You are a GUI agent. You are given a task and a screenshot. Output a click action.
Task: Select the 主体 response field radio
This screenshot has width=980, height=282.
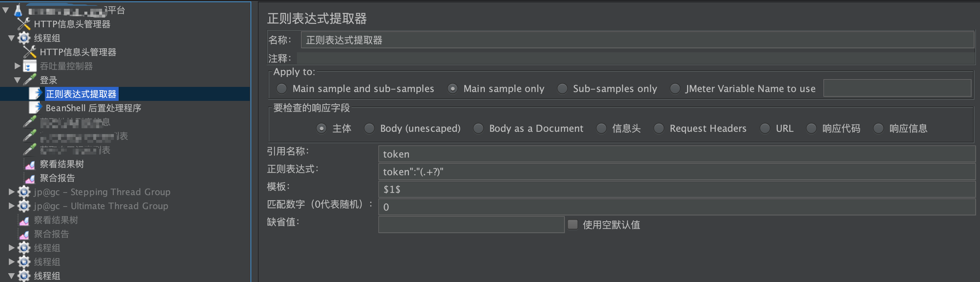tap(322, 128)
